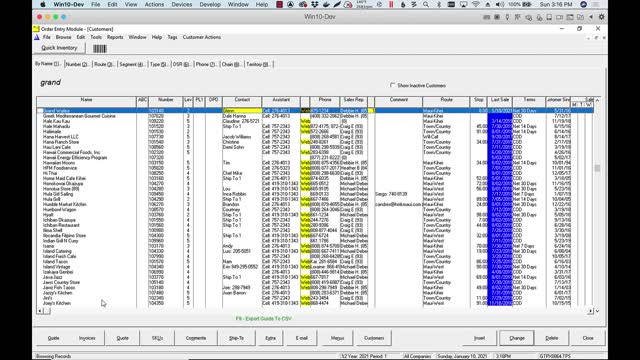Switch to the Territory tab

click(258, 64)
